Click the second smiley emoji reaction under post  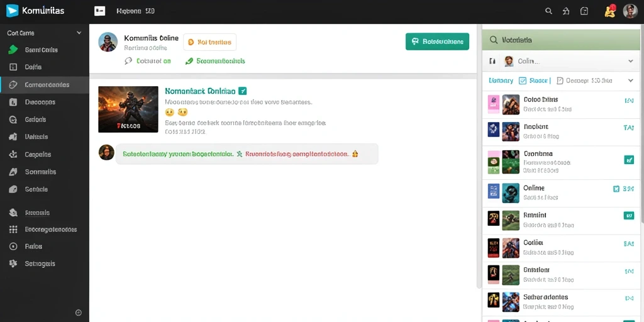(182, 112)
